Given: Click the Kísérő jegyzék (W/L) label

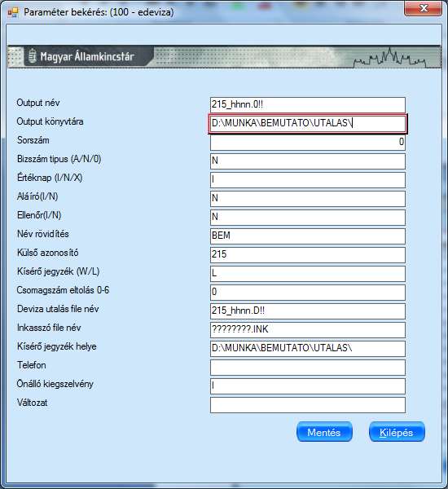Looking at the screenshot, I should [x=59, y=271].
